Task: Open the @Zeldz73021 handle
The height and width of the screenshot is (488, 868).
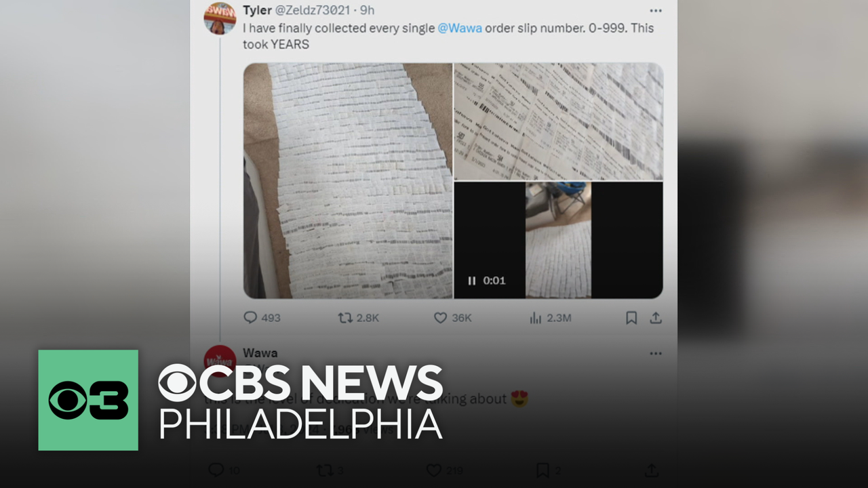Action: pyautogui.click(x=313, y=10)
